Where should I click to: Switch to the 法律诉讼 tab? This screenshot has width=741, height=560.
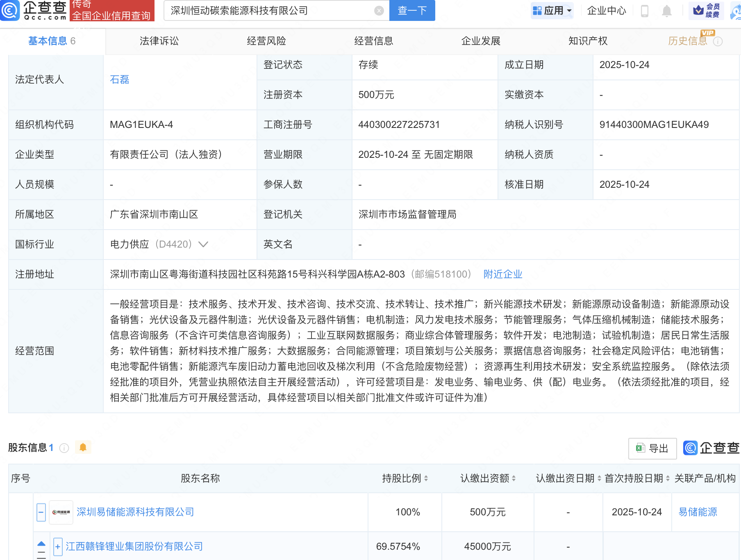pos(159,41)
